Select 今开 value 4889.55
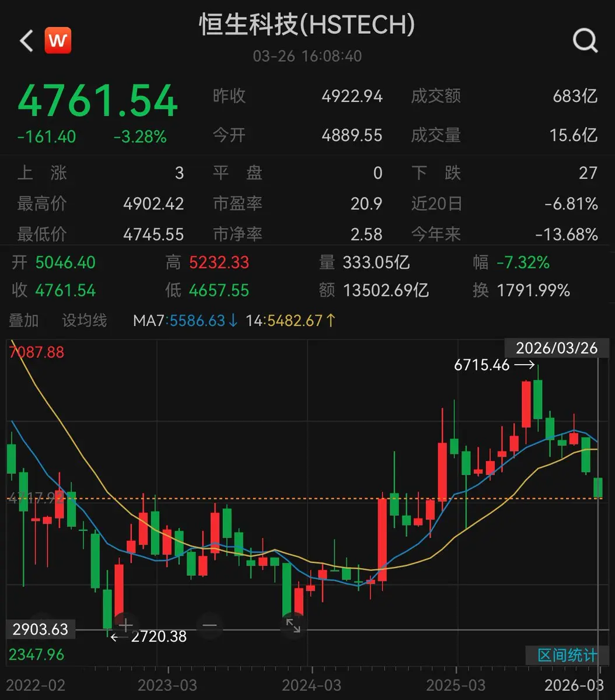Image resolution: width=615 pixels, height=700 pixels. (x=352, y=135)
